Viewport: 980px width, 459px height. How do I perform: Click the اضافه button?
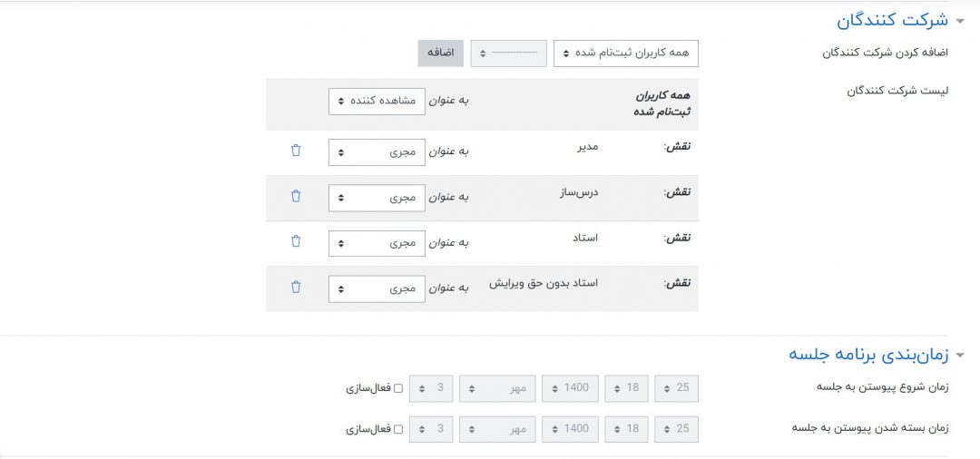click(440, 54)
